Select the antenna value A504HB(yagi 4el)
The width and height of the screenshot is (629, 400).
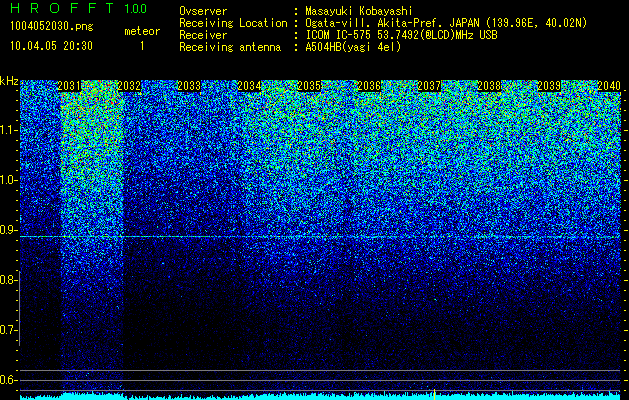click(x=353, y=47)
